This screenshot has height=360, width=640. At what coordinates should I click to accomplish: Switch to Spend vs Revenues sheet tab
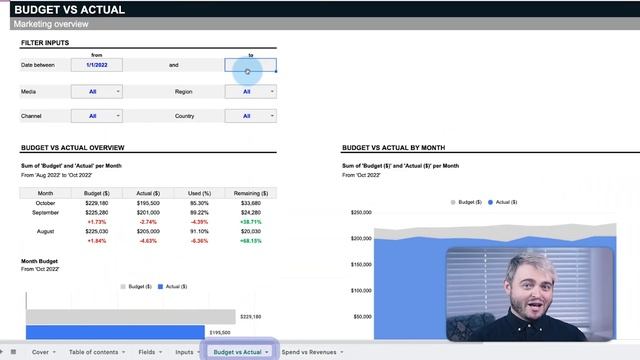click(x=309, y=352)
